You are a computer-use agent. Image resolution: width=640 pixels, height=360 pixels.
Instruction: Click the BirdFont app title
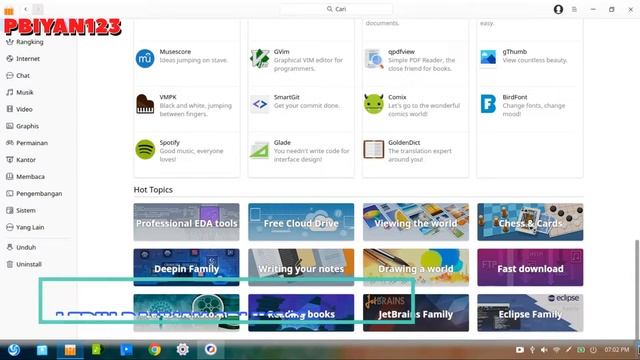pos(515,97)
